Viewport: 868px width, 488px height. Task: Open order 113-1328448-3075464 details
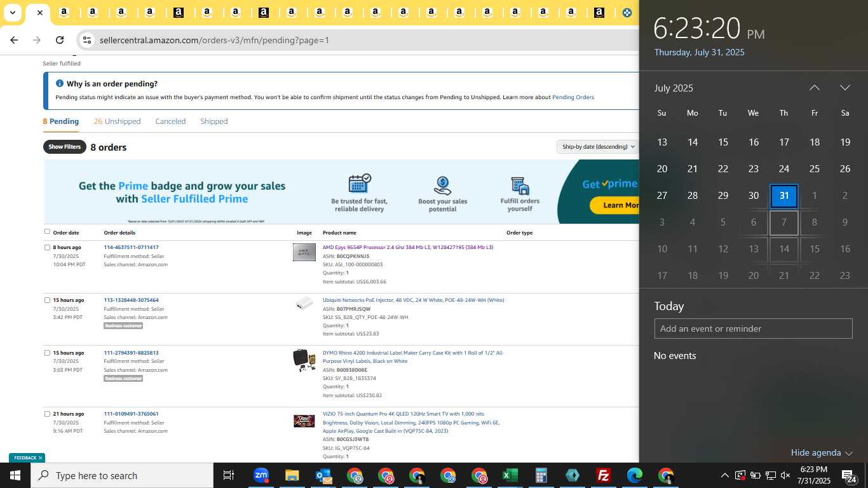tap(131, 300)
